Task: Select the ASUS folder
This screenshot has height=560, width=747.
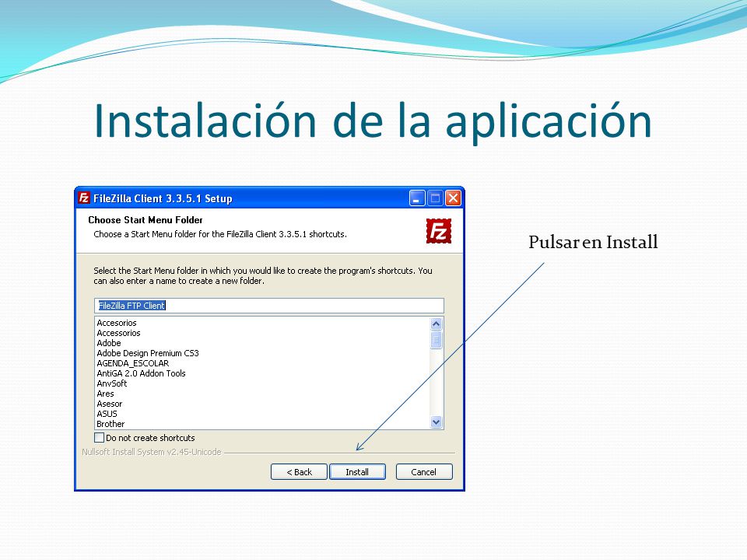Action: pos(107,414)
